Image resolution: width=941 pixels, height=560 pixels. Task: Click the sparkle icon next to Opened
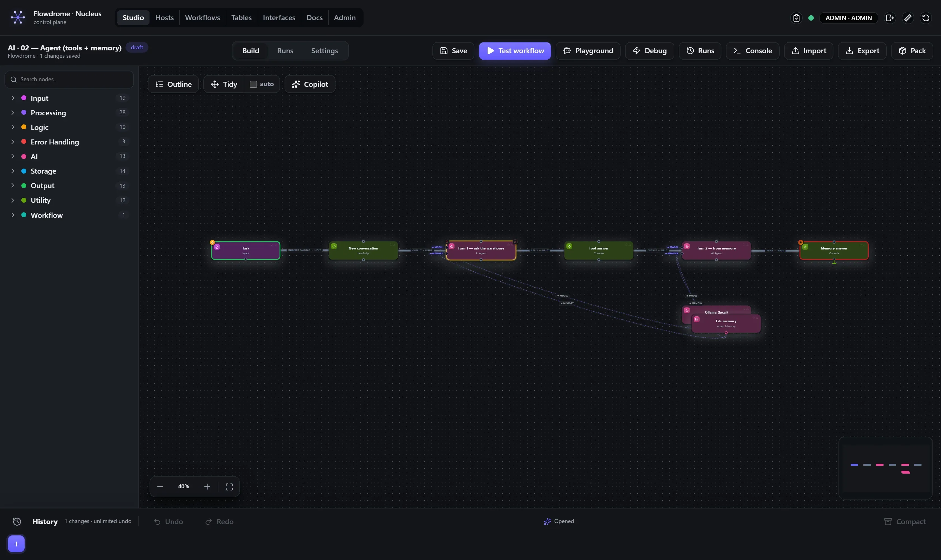(547, 522)
